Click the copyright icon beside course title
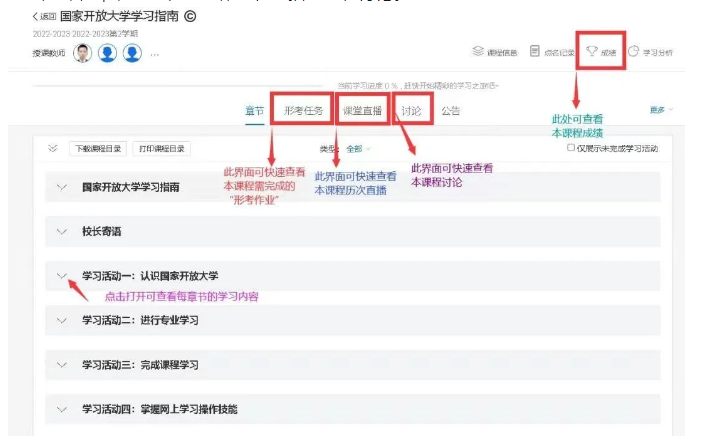Viewport: 719px width, 436px height. [190, 17]
